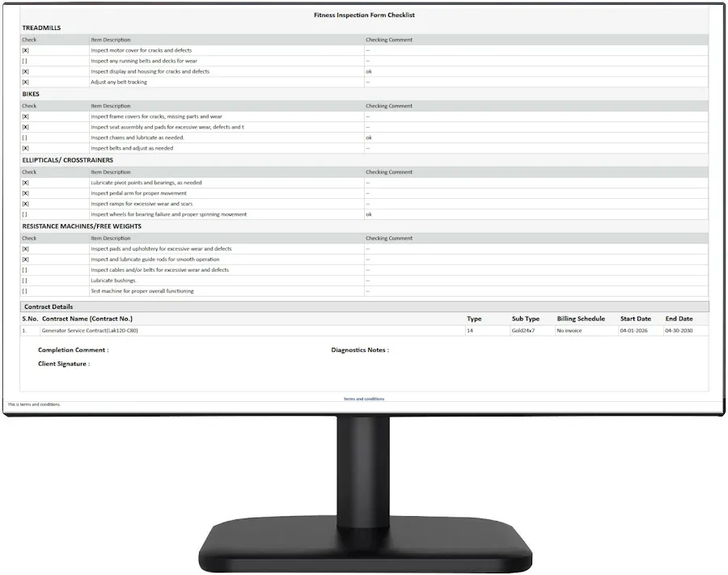
Task: Click 'Inspect and lubricate guide rods' description
Action: [x=155, y=260]
